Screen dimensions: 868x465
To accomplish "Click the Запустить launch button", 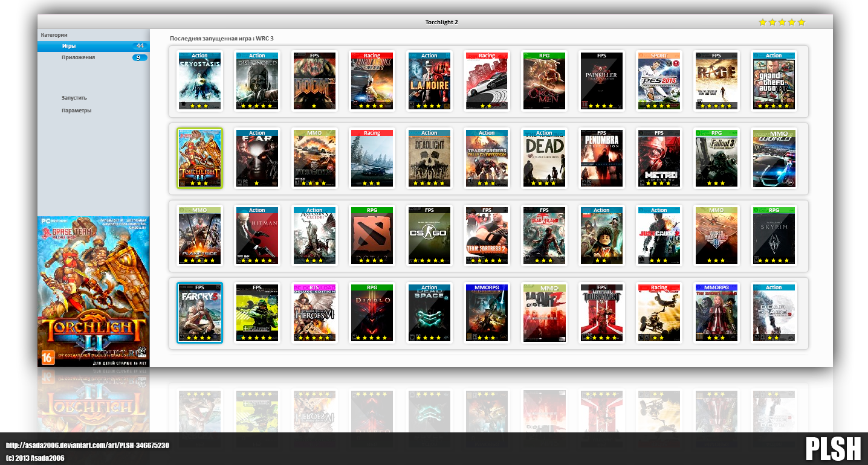I will pos(74,98).
